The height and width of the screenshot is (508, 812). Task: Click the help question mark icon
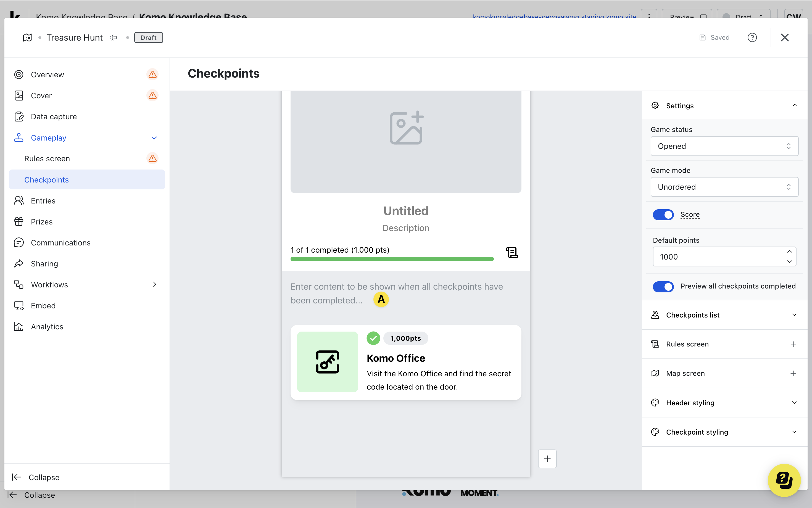click(752, 37)
